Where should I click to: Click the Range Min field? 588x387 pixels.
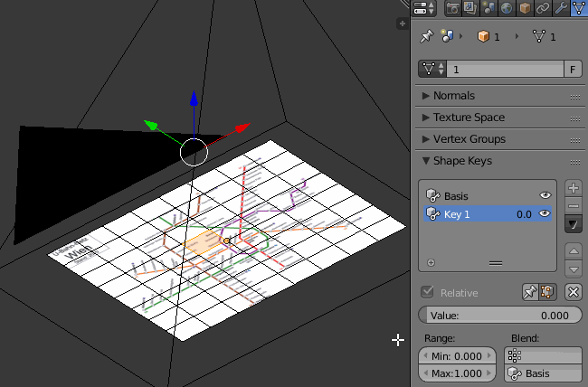tap(457, 356)
